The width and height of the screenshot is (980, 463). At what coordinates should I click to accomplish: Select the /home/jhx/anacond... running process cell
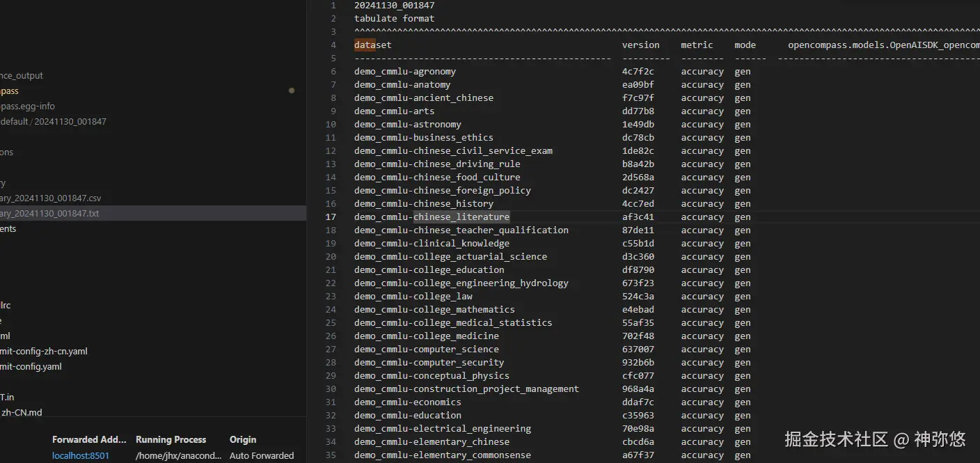[x=179, y=455]
